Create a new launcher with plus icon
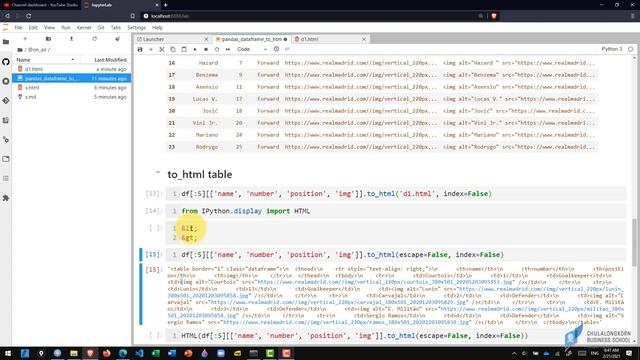This screenshot has height=360, width=640. click(25, 39)
